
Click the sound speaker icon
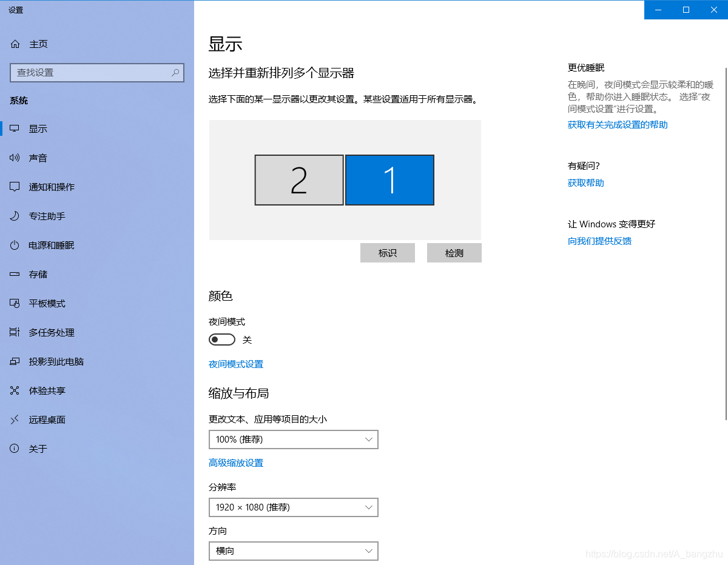coord(15,158)
